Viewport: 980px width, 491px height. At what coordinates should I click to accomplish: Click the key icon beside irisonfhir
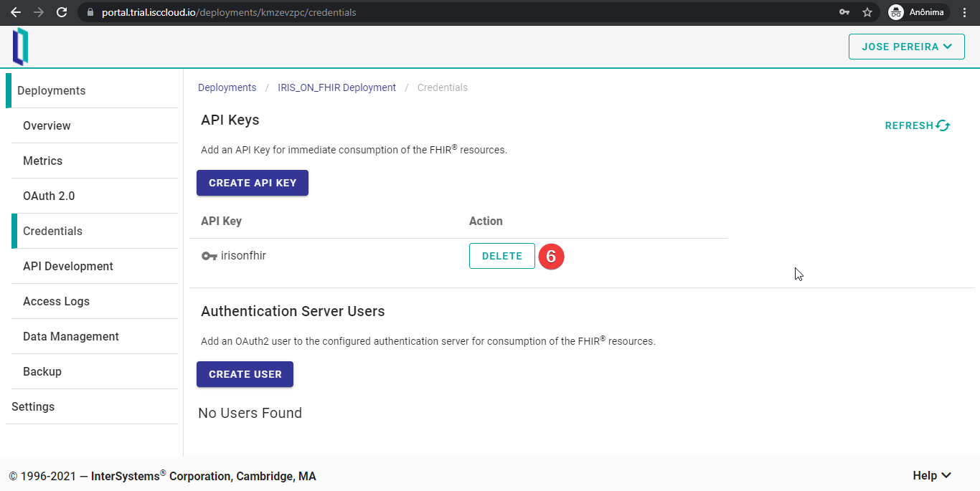point(209,256)
